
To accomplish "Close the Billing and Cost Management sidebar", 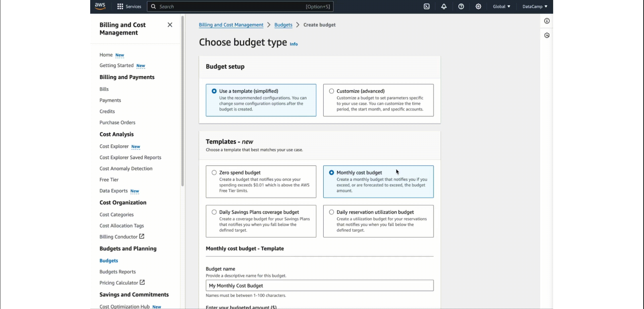I will (x=170, y=25).
